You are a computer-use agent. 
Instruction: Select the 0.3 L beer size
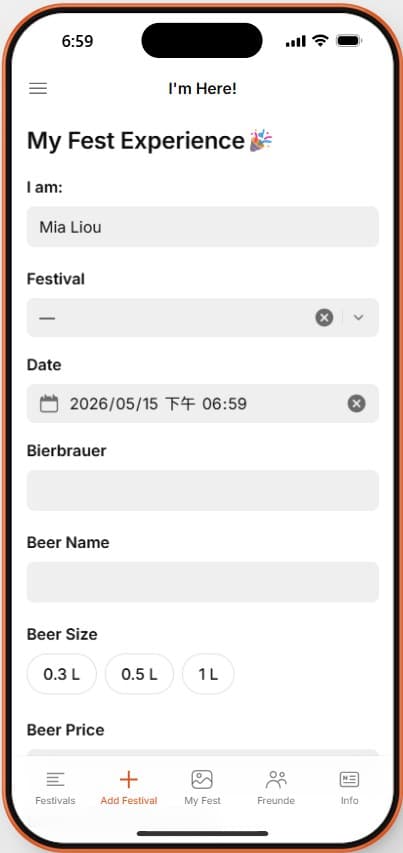point(61,674)
